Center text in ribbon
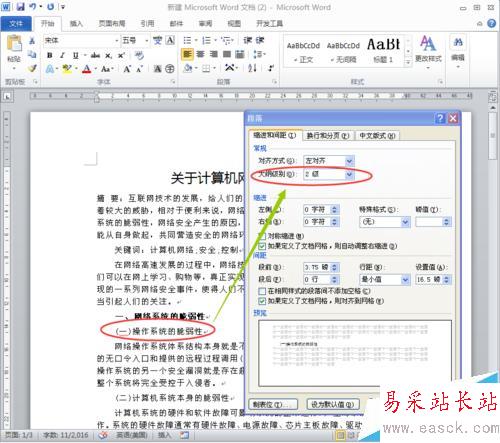The image size is (500, 443). tap(200, 54)
